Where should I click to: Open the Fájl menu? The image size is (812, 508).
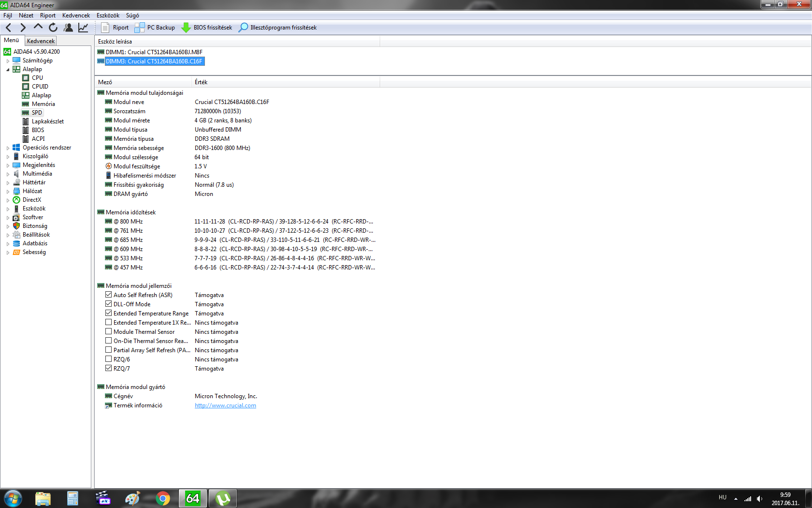pyautogui.click(x=8, y=15)
